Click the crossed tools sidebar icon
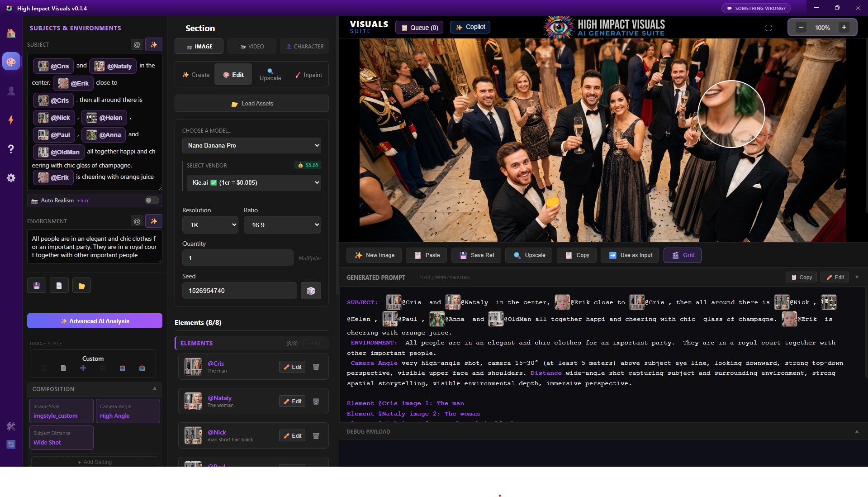Image resolution: width=868 pixels, height=497 pixels. point(11,426)
